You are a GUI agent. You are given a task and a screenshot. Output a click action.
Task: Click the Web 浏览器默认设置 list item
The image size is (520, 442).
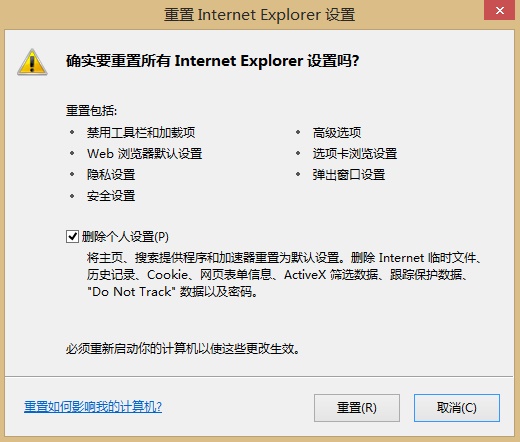pos(145,154)
